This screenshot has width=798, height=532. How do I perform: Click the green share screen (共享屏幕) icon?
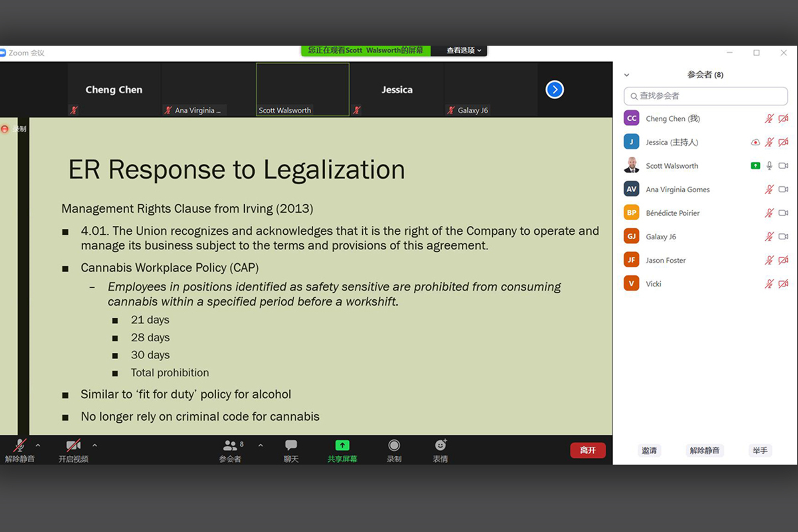coord(342,445)
